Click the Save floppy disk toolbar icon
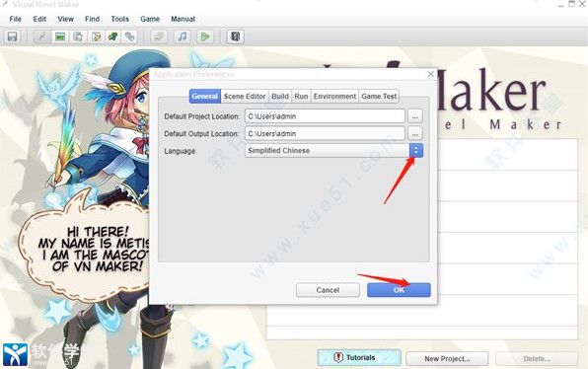The height and width of the screenshot is (369, 588). click(x=13, y=37)
